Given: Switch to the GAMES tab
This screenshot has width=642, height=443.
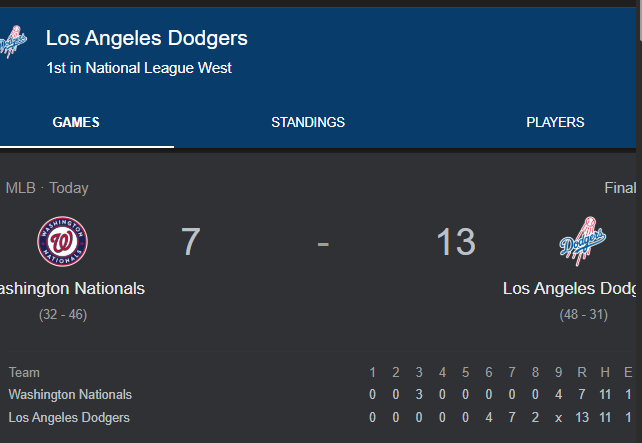Looking at the screenshot, I should [76, 123].
